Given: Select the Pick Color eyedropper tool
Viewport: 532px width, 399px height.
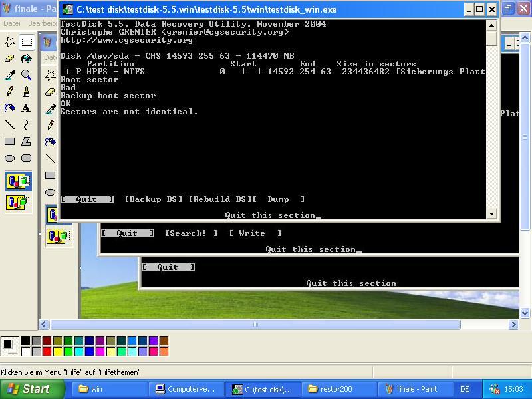Looking at the screenshot, I should (x=9, y=75).
